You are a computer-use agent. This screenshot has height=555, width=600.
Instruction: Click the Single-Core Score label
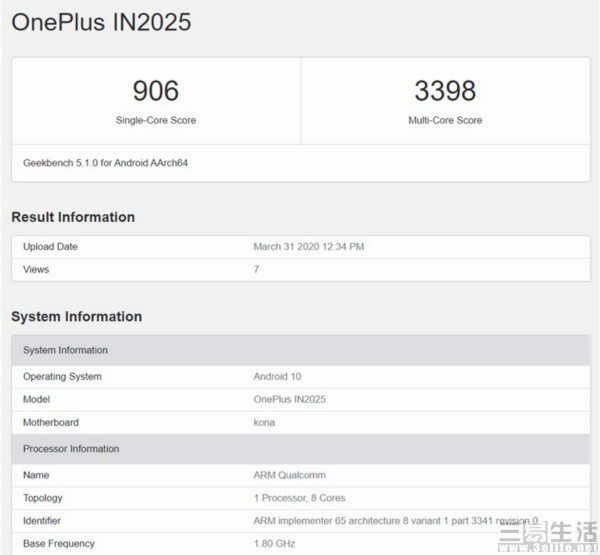pos(156,120)
